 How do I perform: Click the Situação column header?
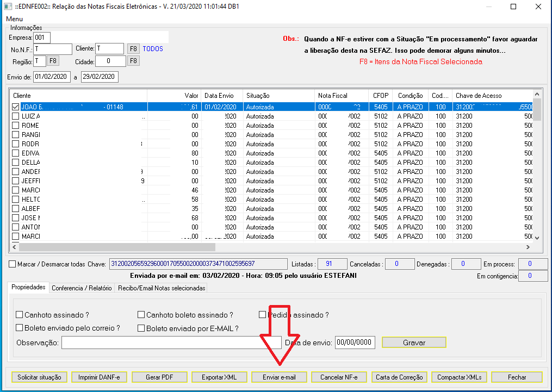(278, 96)
